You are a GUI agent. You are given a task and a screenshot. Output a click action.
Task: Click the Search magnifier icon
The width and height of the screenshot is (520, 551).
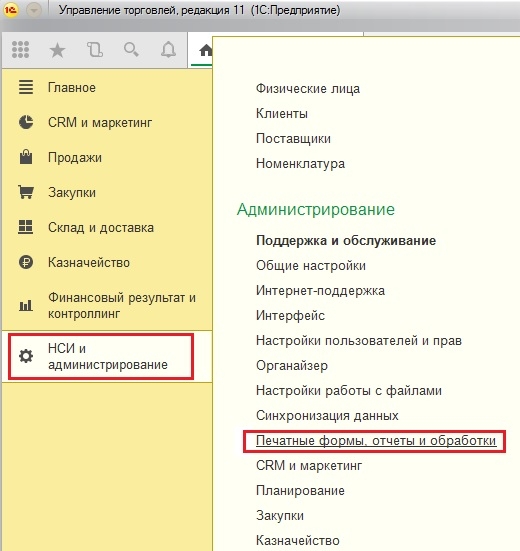tap(131, 50)
